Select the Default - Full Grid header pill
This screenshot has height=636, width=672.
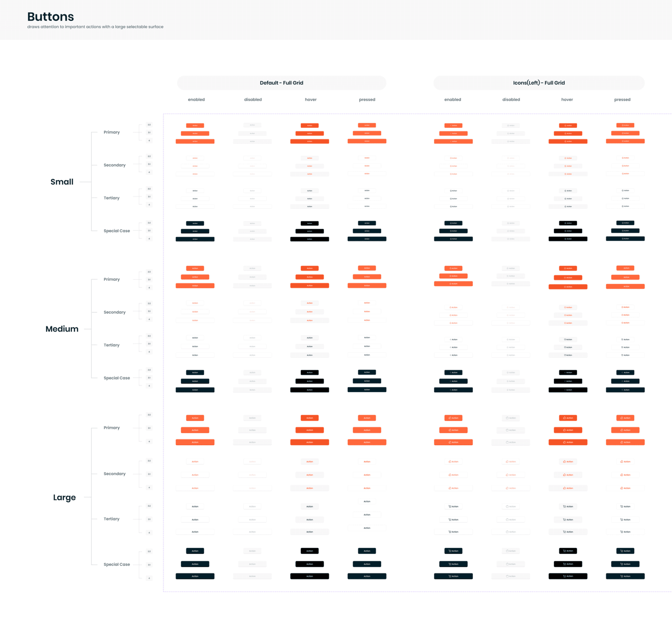coord(282,83)
